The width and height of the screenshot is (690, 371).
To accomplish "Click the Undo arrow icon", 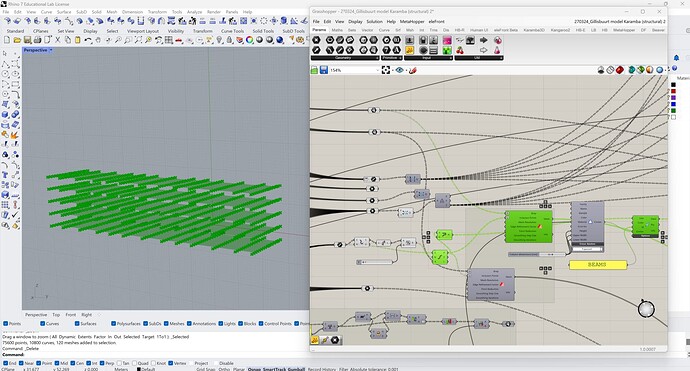I will 88,40.
